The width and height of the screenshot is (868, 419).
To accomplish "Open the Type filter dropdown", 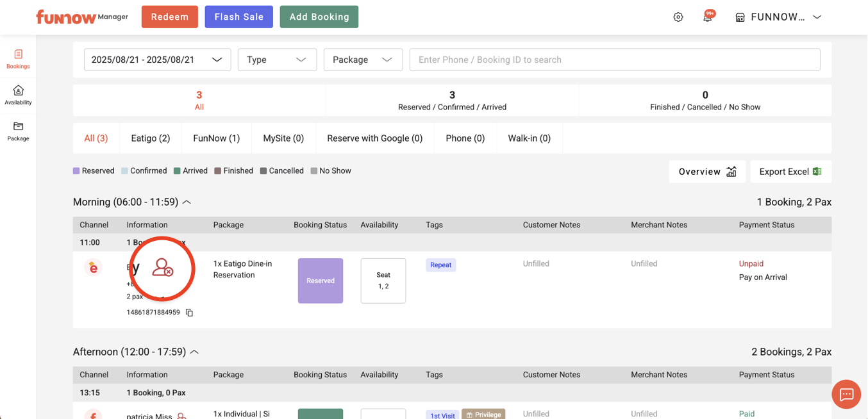I will click(x=277, y=60).
